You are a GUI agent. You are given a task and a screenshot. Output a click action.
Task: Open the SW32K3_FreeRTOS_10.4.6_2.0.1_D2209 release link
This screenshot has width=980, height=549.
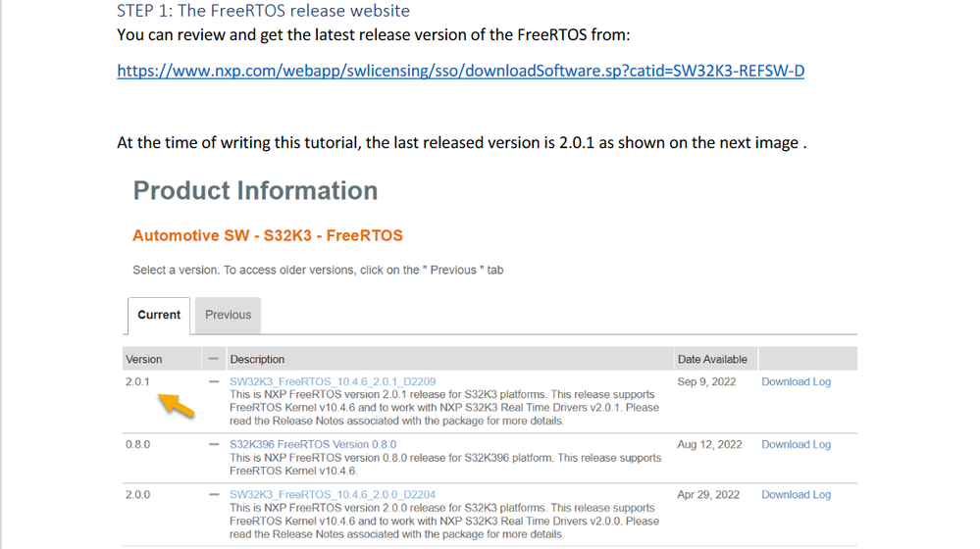point(333,382)
